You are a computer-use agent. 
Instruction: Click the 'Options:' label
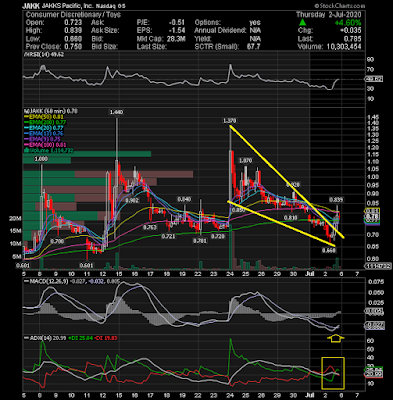click(208, 23)
